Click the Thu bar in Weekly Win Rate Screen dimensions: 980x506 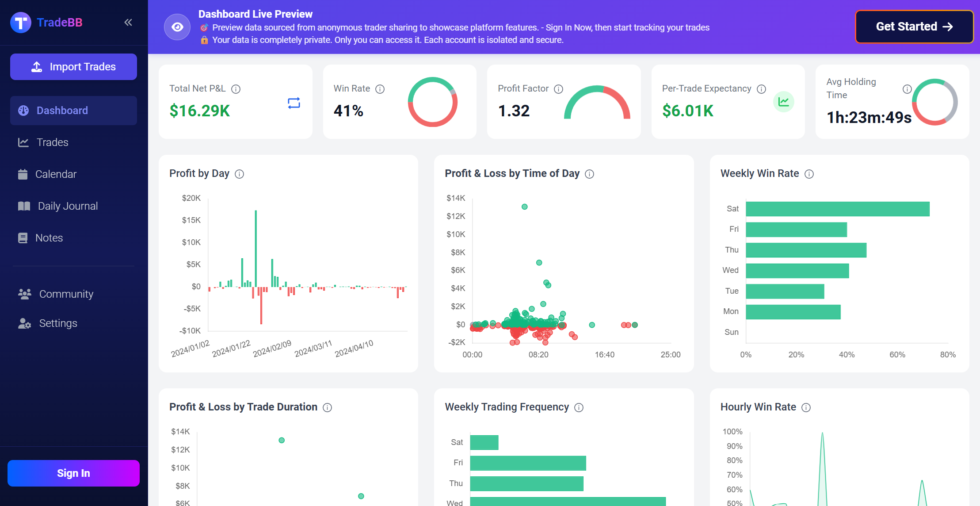point(806,250)
